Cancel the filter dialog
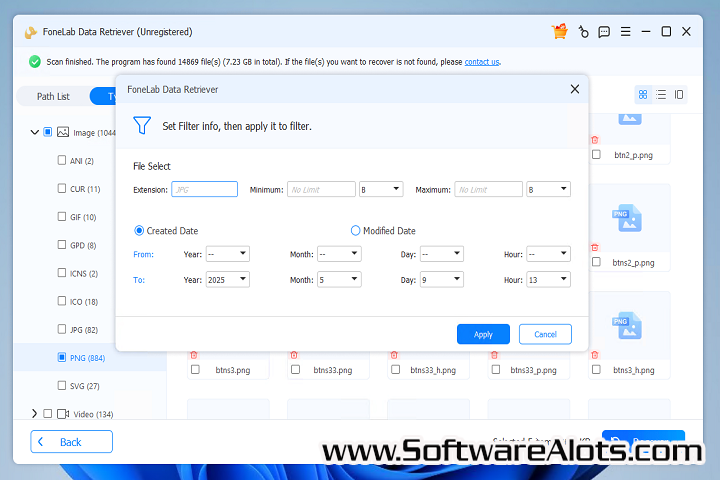 click(x=545, y=334)
